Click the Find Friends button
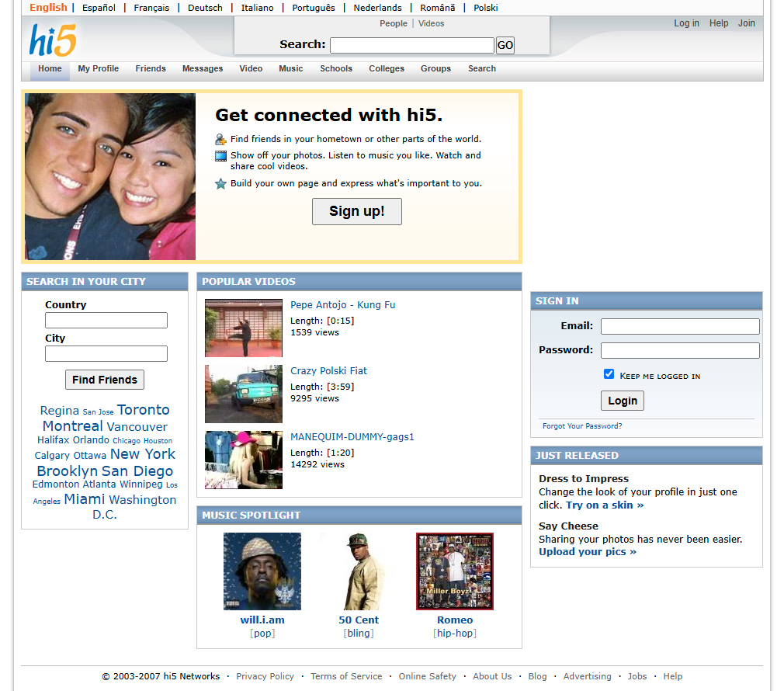Image resolution: width=784 pixels, height=691 pixels. [x=105, y=380]
